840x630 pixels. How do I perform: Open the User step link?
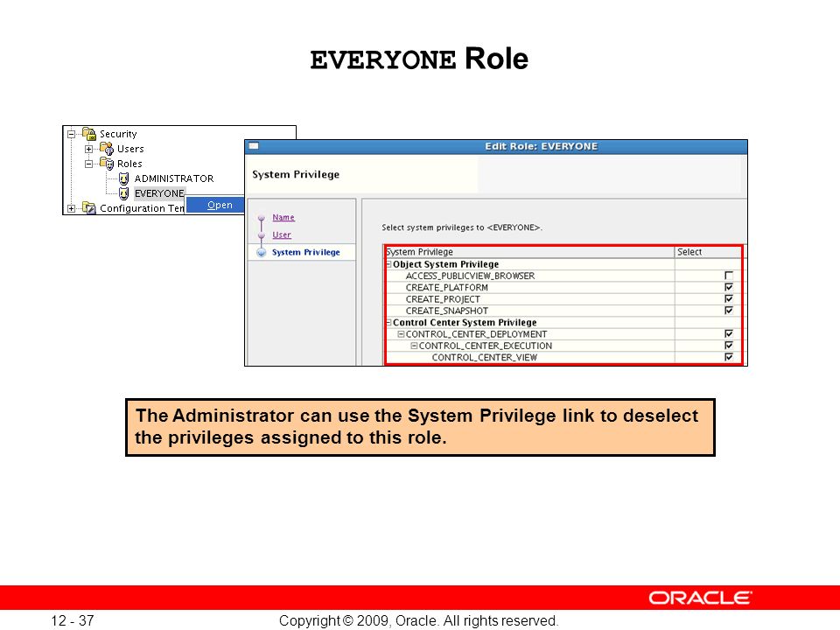[x=282, y=234]
